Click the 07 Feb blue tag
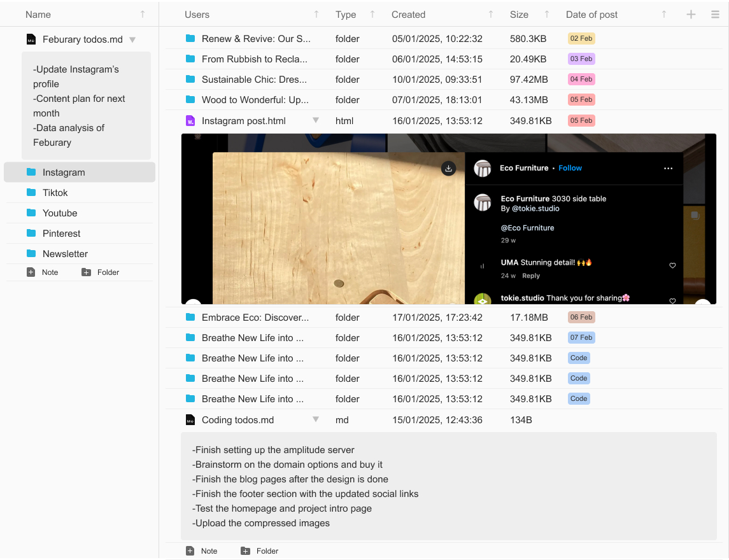Viewport: 729px width, 560px height. 581,338
